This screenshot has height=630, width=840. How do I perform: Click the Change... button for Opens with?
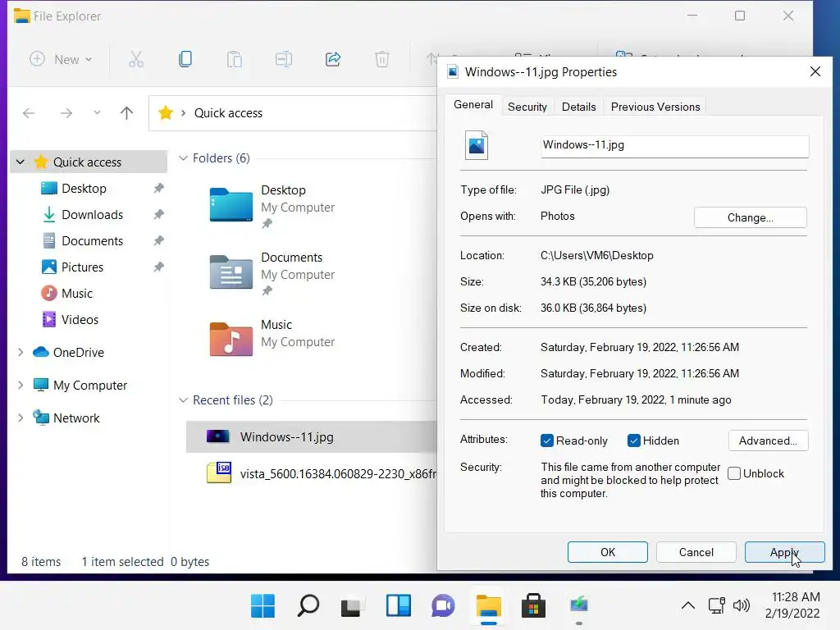(750, 217)
